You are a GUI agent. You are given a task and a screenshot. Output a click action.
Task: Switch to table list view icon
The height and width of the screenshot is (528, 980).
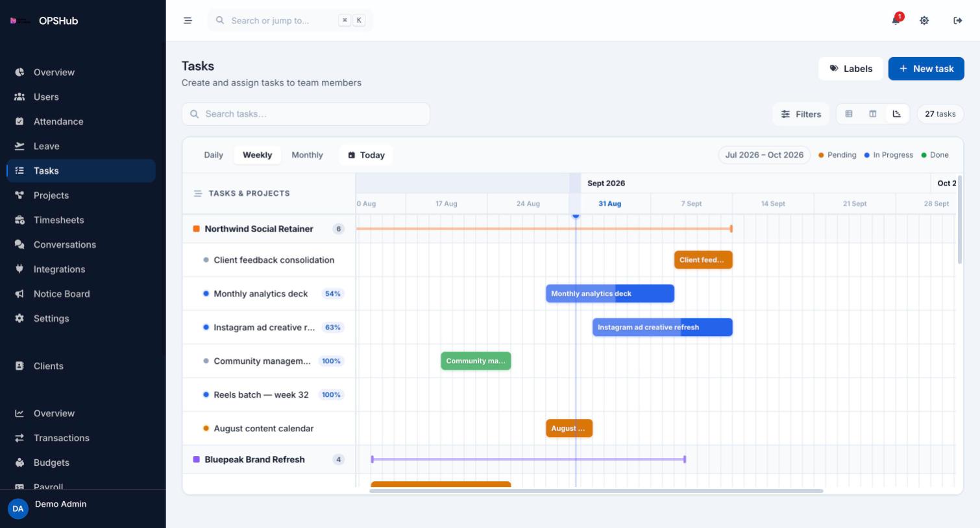848,114
